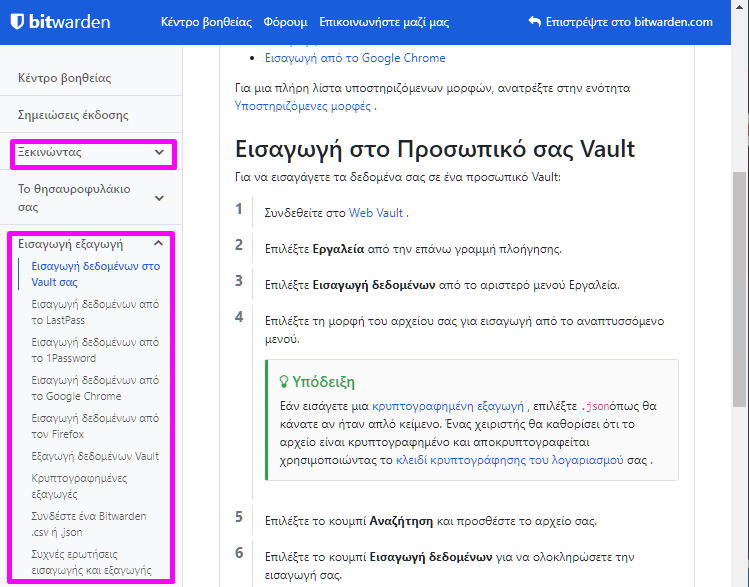This screenshot has width=749, height=587.
Task: Follow κλειδί κρυπτογράφησης του λογαριασμού link
Action: [510, 460]
